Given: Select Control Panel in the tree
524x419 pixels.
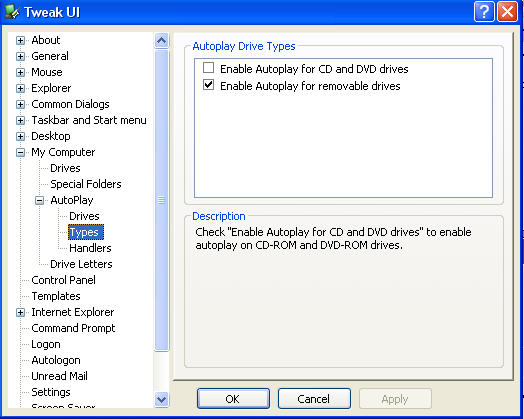Looking at the screenshot, I should click(x=63, y=280).
